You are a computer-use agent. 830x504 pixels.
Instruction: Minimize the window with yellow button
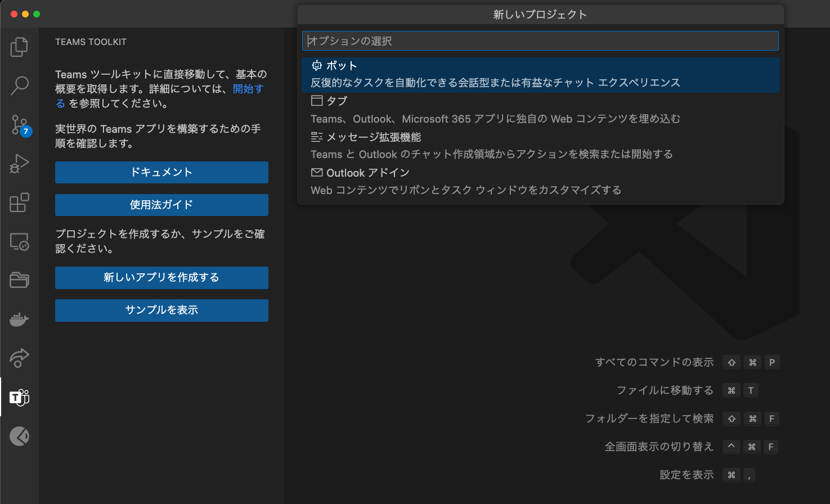[25, 14]
